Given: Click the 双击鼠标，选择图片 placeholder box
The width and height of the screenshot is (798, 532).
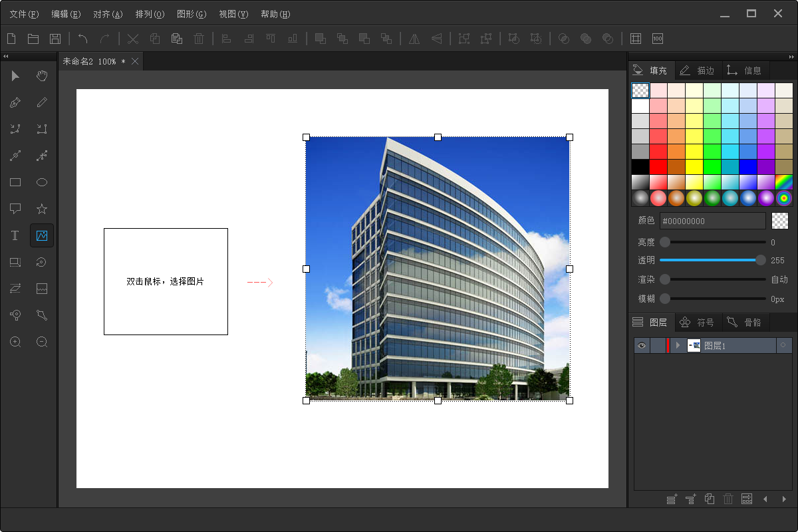Looking at the screenshot, I should (x=166, y=281).
